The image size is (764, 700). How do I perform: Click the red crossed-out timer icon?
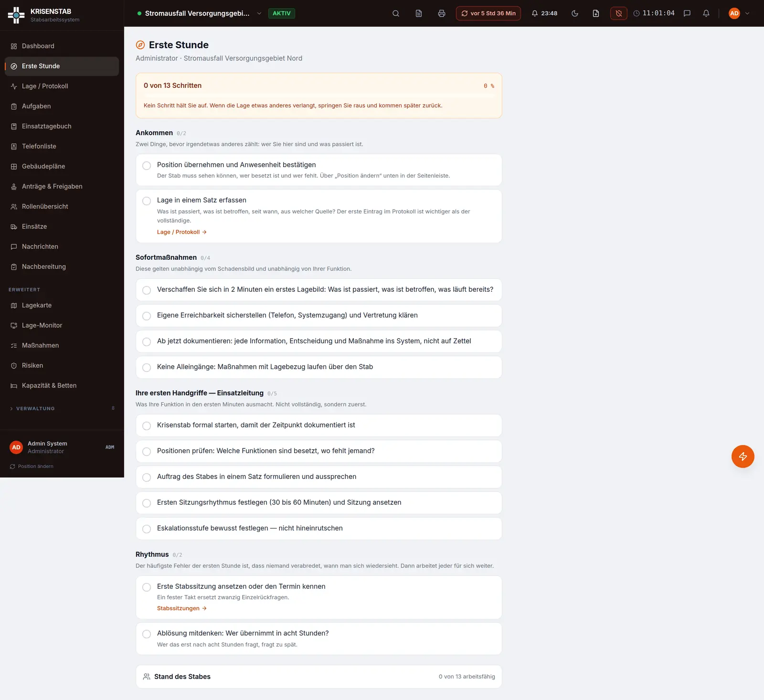[x=618, y=13]
